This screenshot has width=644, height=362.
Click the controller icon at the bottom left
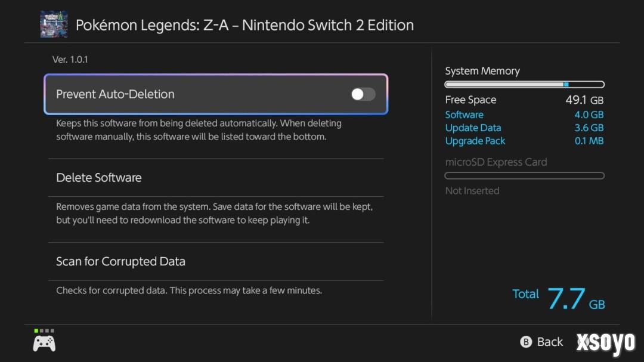click(x=44, y=343)
